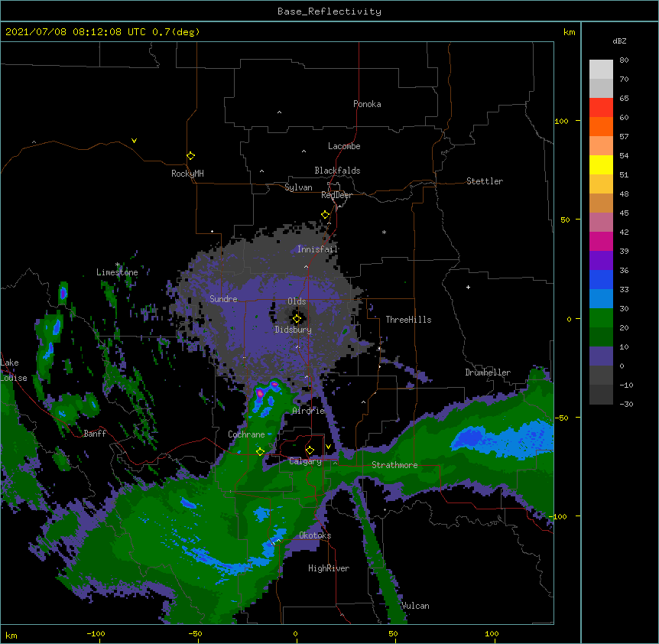Click the 45 value in dBZ legend

pyautogui.click(x=624, y=213)
